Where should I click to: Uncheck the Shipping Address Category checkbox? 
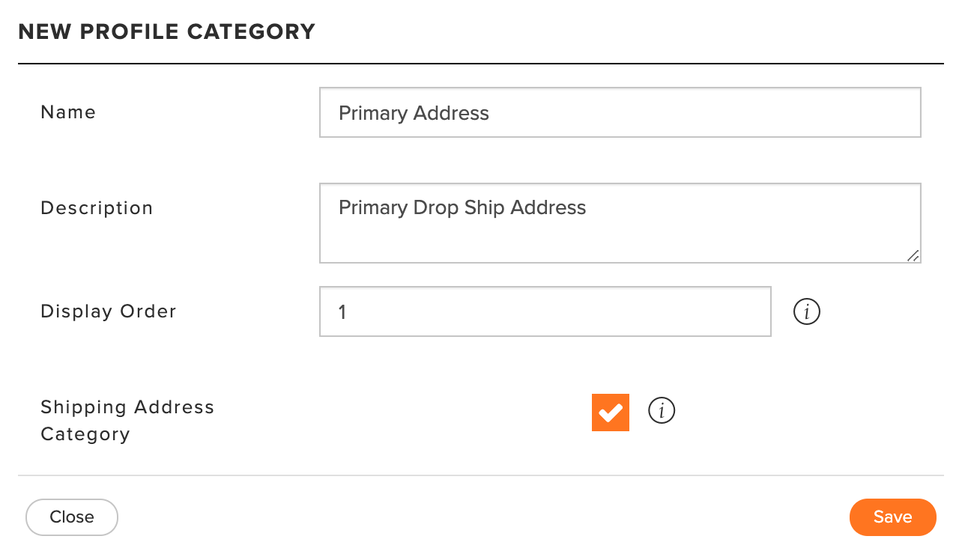(611, 413)
